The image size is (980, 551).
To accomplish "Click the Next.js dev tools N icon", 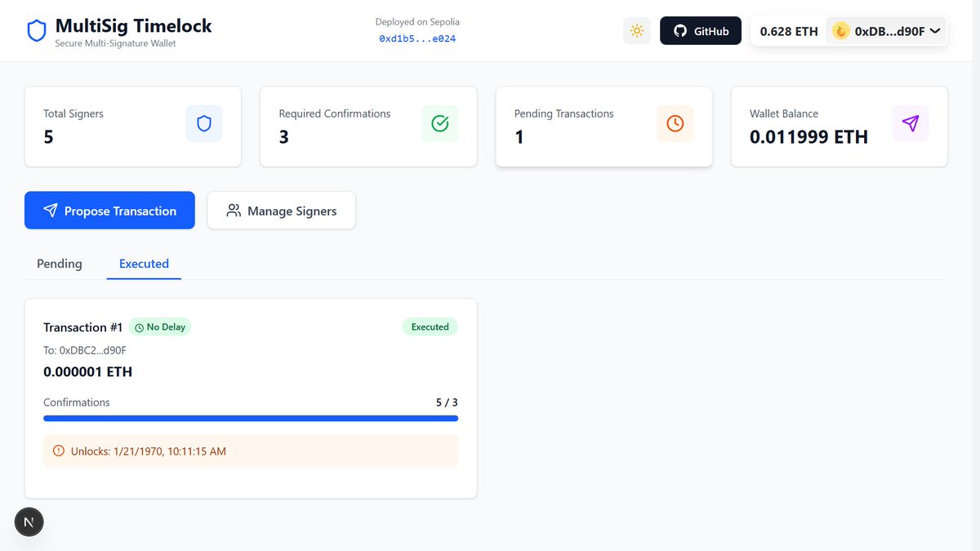I will coord(29,522).
